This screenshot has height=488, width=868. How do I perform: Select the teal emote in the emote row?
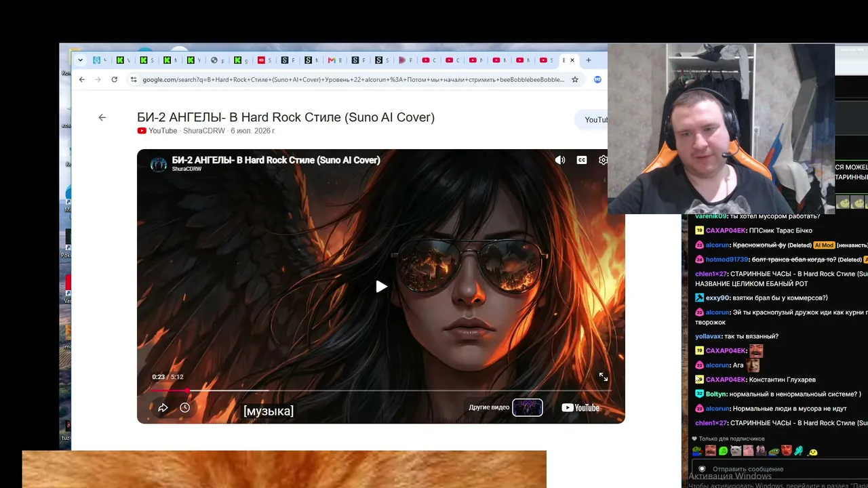tap(799, 451)
